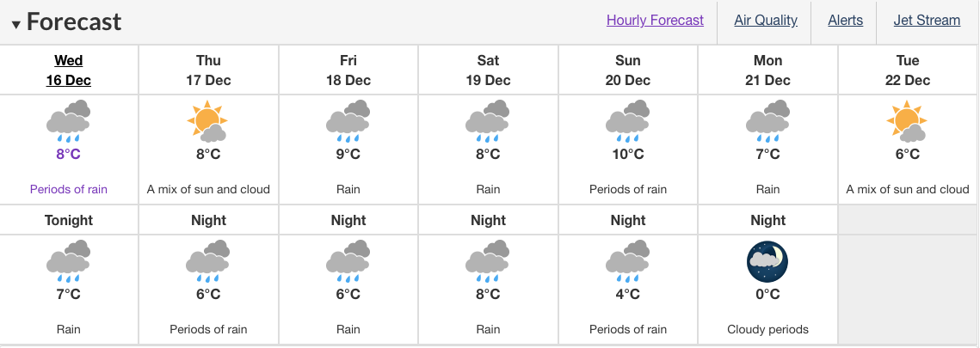Click Wednesday's 8°C purple temperature
The width and height of the screenshot is (980, 348).
(69, 154)
